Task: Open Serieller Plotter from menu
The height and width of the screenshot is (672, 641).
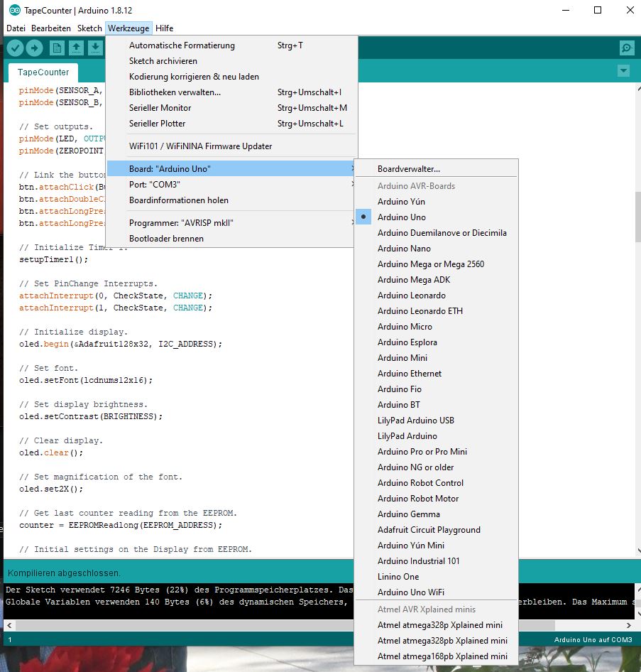Action: click(x=231, y=124)
